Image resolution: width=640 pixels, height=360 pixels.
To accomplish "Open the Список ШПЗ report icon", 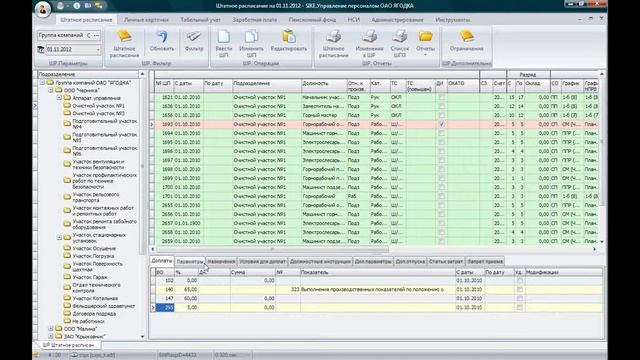I will tap(400, 36).
